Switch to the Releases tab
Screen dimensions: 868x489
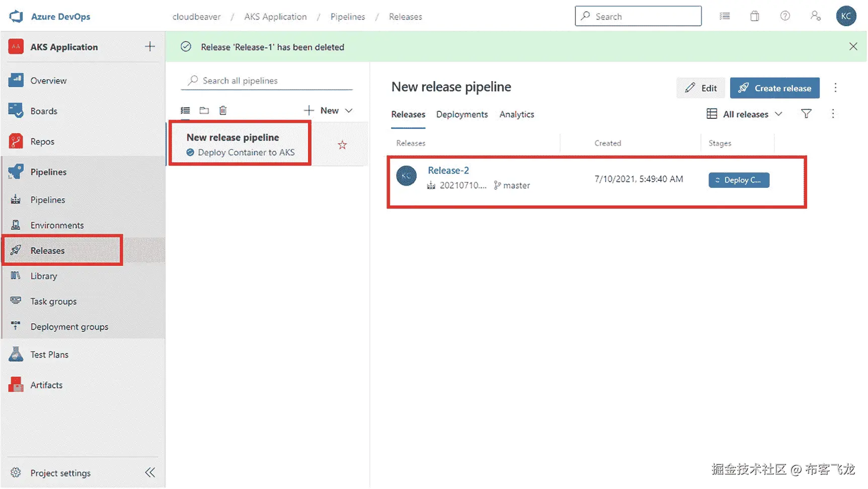click(x=408, y=114)
